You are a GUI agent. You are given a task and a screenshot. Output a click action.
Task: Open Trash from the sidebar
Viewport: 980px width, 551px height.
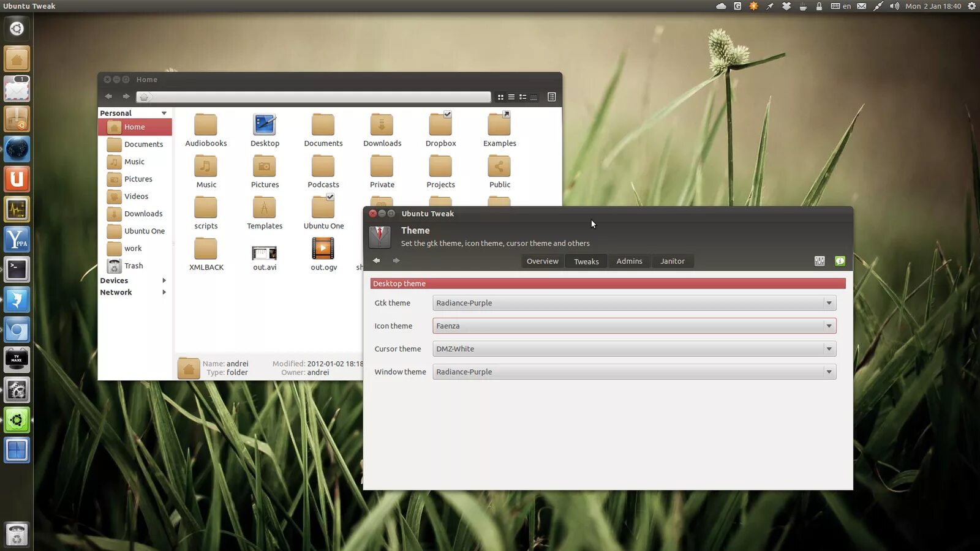pyautogui.click(x=135, y=266)
